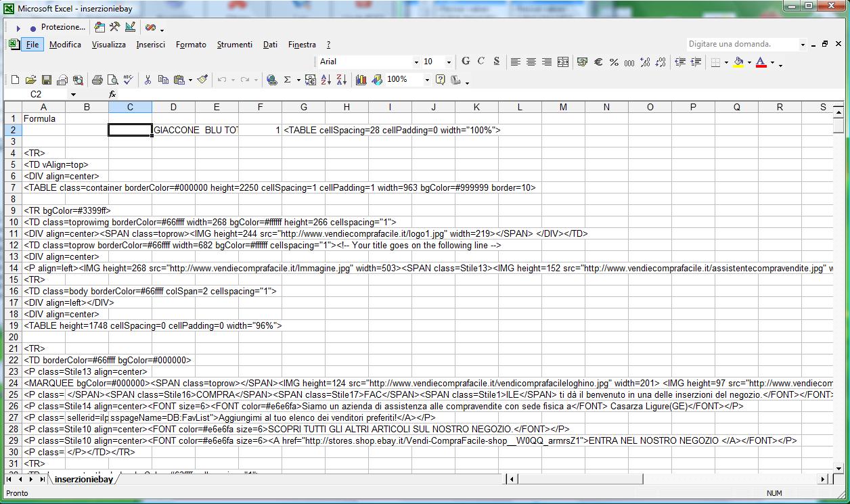The image size is (850, 504).
Task: Sort descending Z to A
Action: [x=341, y=80]
